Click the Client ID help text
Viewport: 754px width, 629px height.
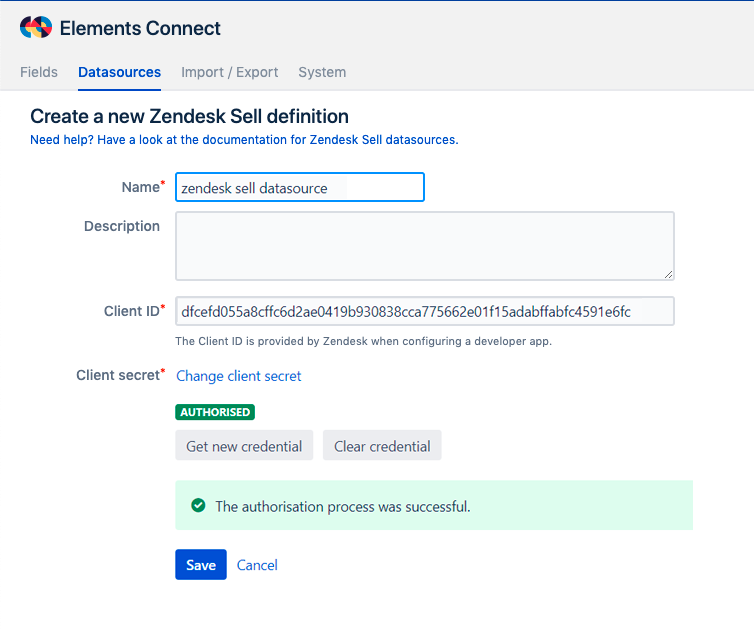tap(363, 341)
